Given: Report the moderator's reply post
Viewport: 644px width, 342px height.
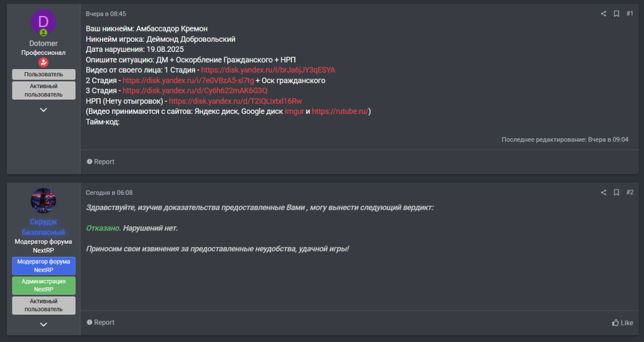Looking at the screenshot, I should (100, 322).
